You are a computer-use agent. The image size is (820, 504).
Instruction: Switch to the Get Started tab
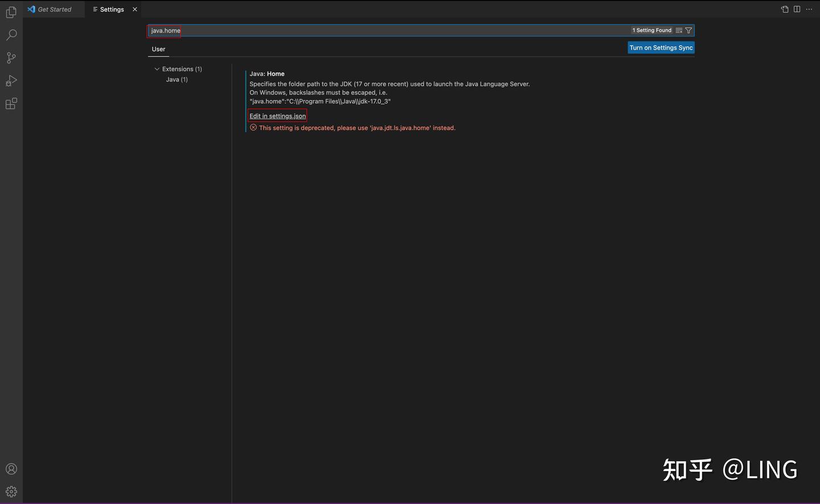pos(54,9)
